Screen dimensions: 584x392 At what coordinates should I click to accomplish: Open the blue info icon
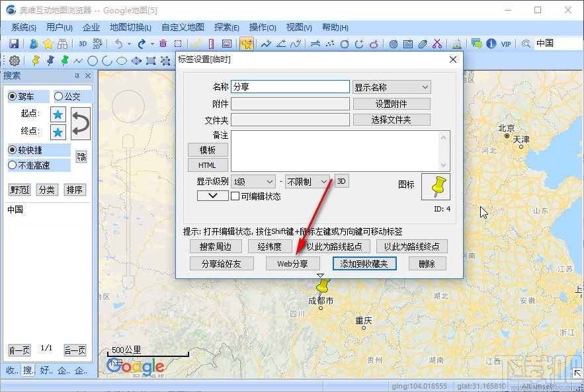point(491,44)
